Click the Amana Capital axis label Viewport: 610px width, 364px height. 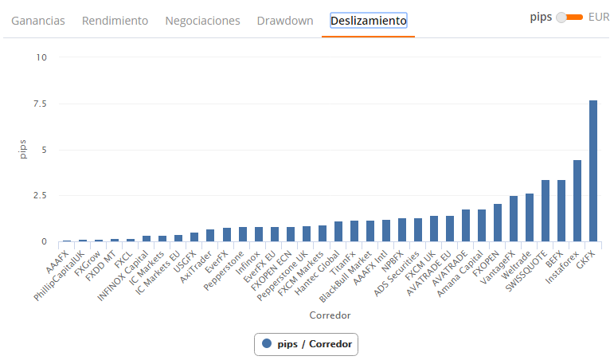click(460, 274)
